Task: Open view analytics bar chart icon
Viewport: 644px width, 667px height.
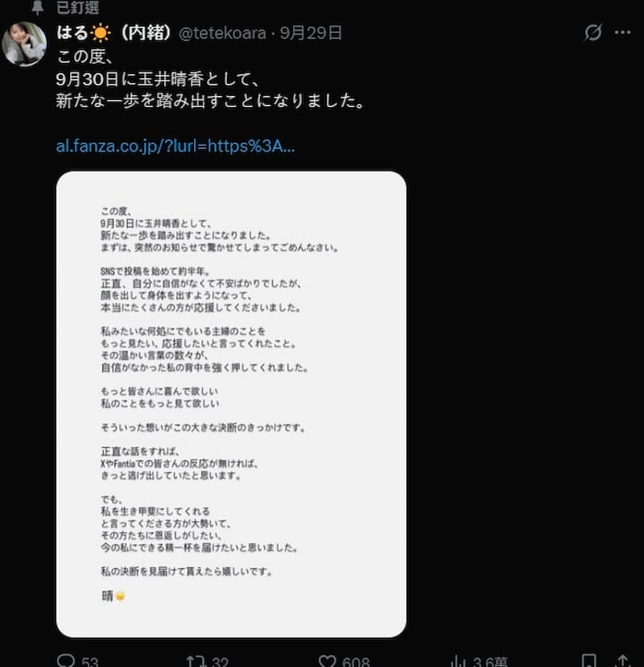Action: (458, 661)
